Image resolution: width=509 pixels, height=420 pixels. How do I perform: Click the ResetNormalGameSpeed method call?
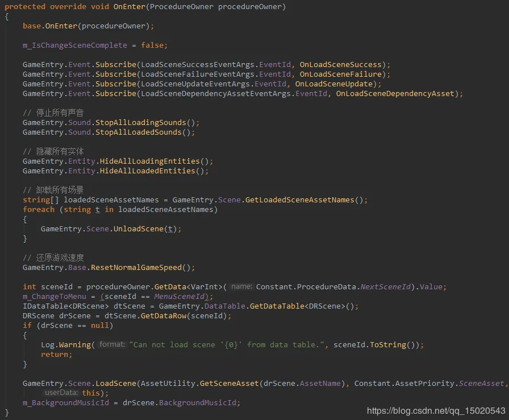pos(136,268)
